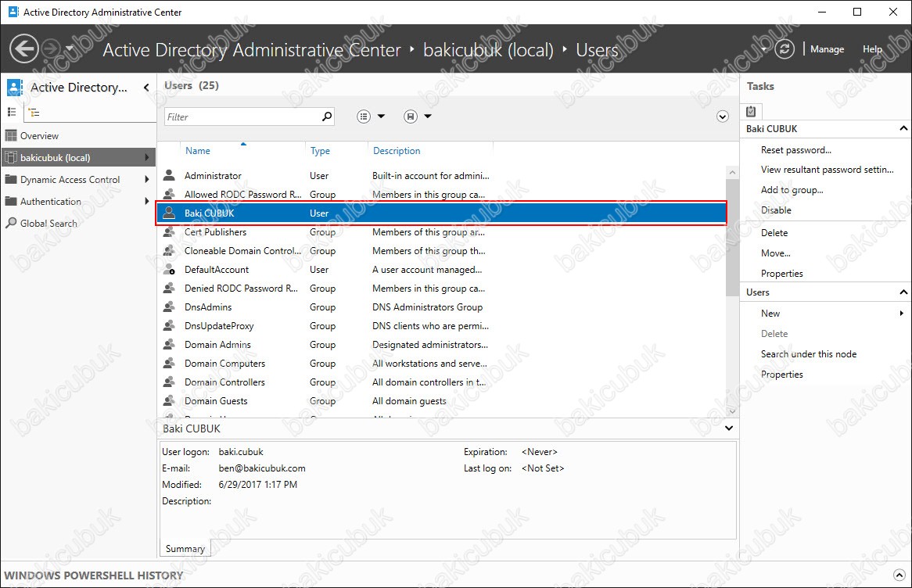This screenshot has height=588, width=912.
Task: Select Denied RODC Password group row
Action: point(441,289)
